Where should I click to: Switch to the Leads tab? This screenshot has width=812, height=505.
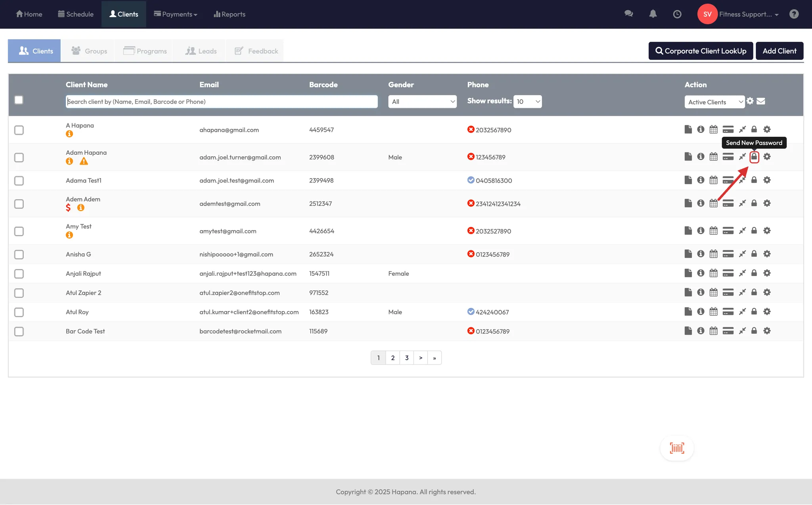click(x=201, y=51)
